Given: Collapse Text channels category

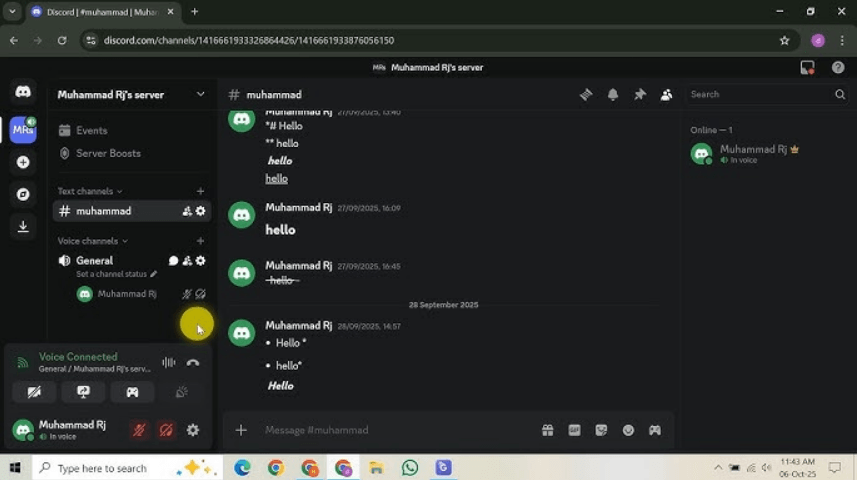Looking at the screenshot, I should click(x=90, y=191).
